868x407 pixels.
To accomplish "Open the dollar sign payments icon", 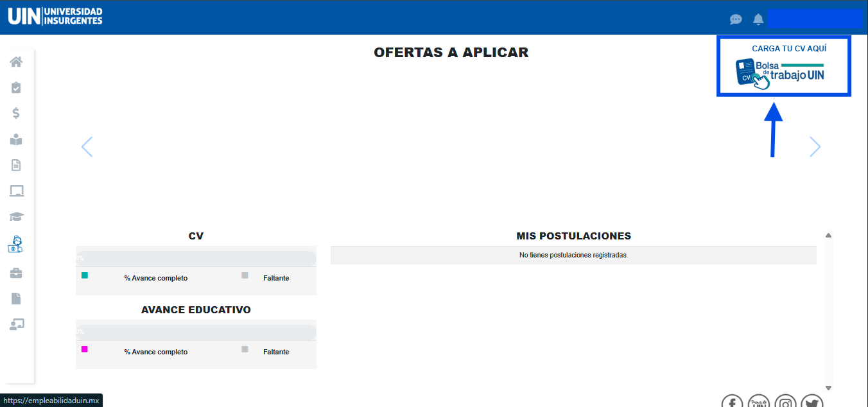I will click(16, 113).
